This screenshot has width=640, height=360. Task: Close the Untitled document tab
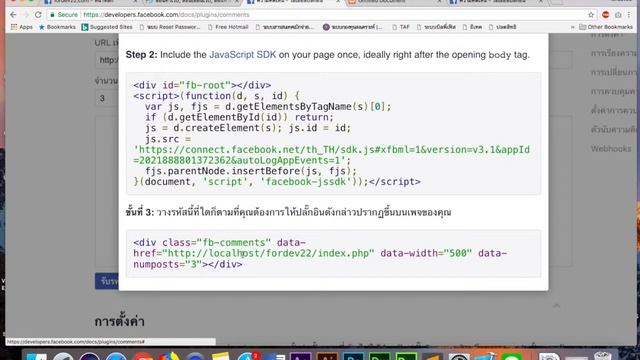click(439, 2)
